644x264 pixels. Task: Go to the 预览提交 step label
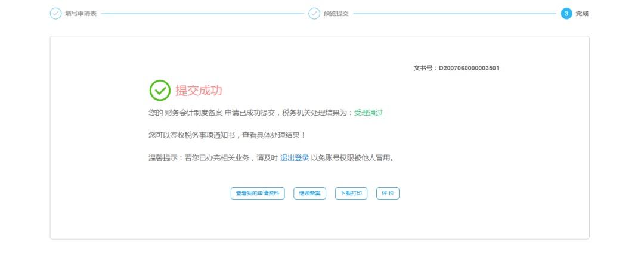[336, 14]
